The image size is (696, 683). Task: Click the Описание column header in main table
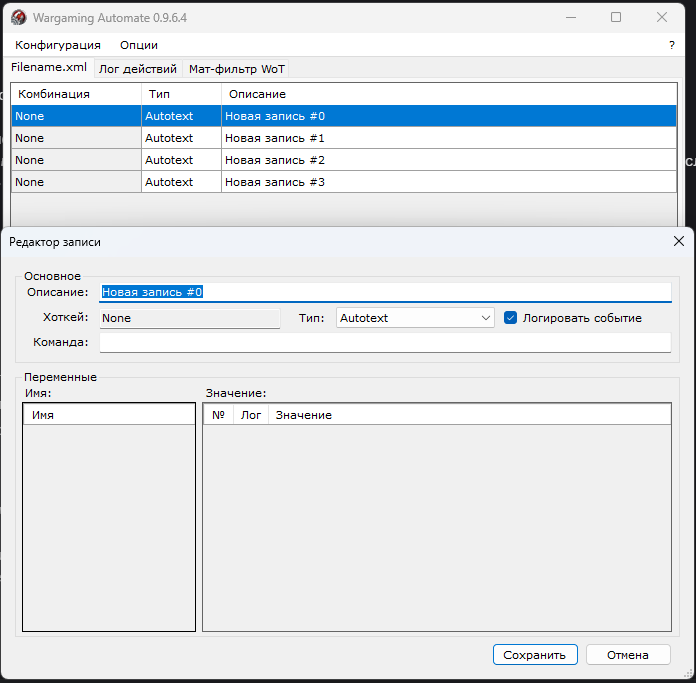tap(449, 94)
